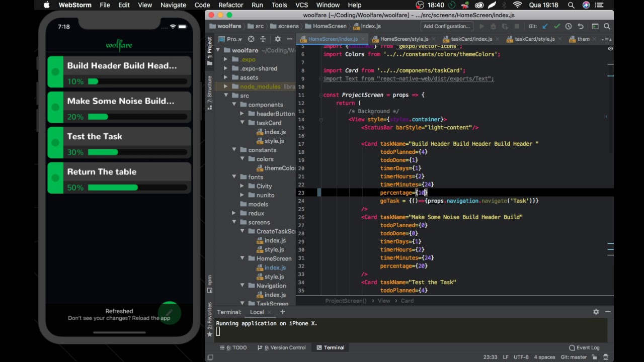Expand the .expo folder
This screenshot has width=644, height=362.
pos(226,59)
